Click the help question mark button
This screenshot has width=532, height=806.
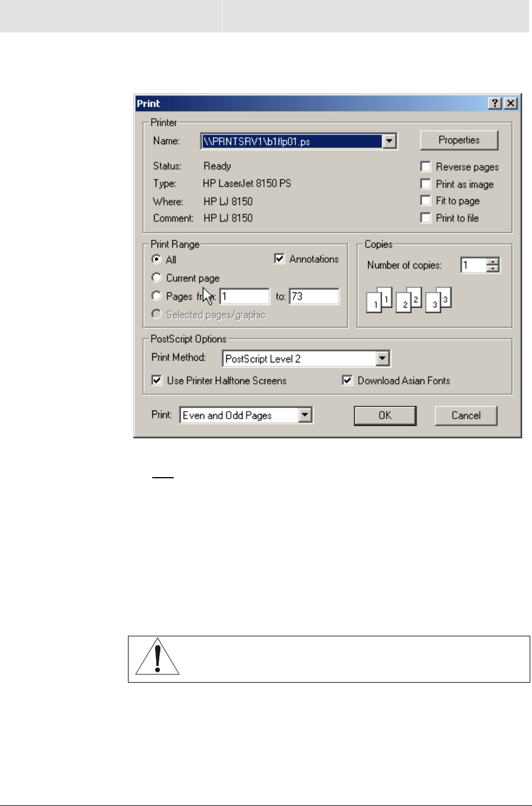[x=495, y=104]
